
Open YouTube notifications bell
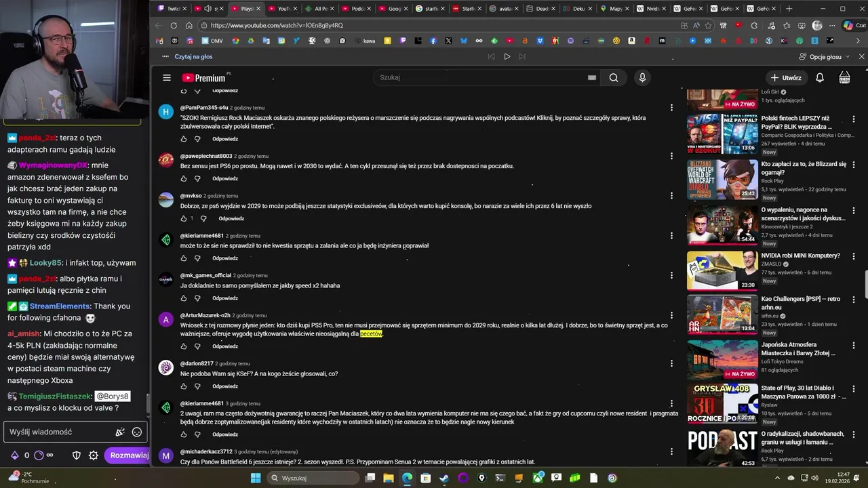[x=820, y=78]
